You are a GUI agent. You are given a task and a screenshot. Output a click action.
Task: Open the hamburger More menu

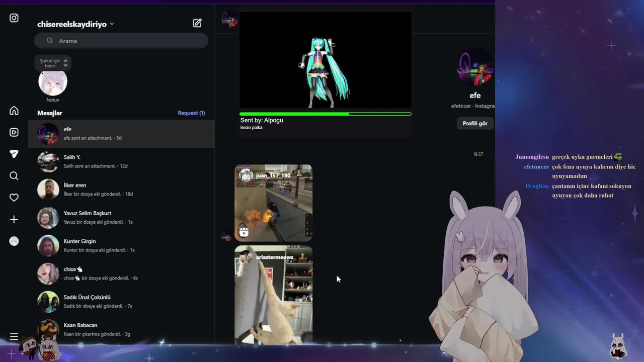coord(14,336)
